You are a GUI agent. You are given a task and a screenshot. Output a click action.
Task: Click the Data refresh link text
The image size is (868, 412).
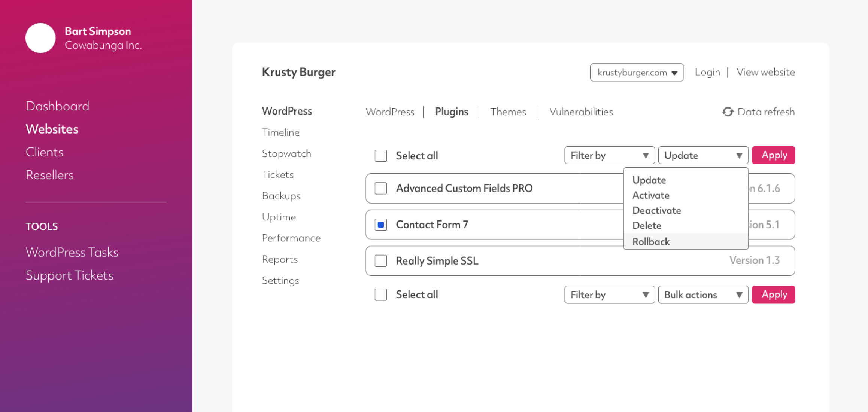pyautogui.click(x=766, y=112)
